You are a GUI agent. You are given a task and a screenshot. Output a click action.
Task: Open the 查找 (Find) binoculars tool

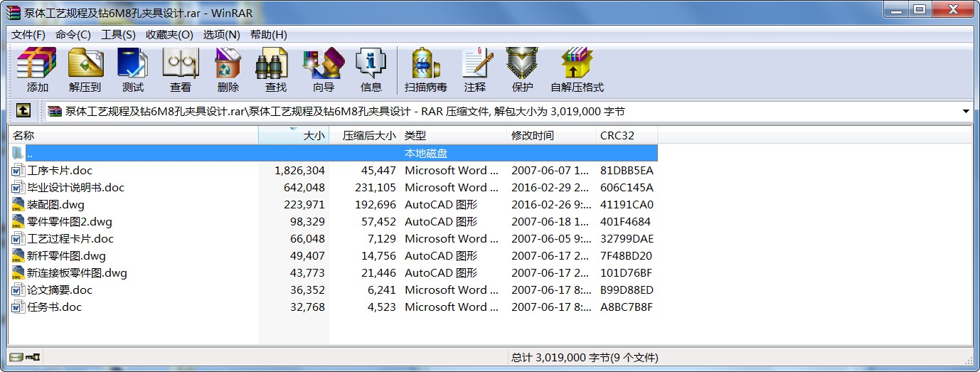(276, 69)
